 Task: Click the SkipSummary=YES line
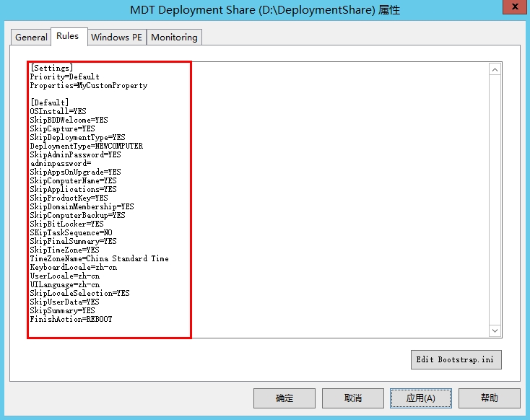click(x=63, y=310)
